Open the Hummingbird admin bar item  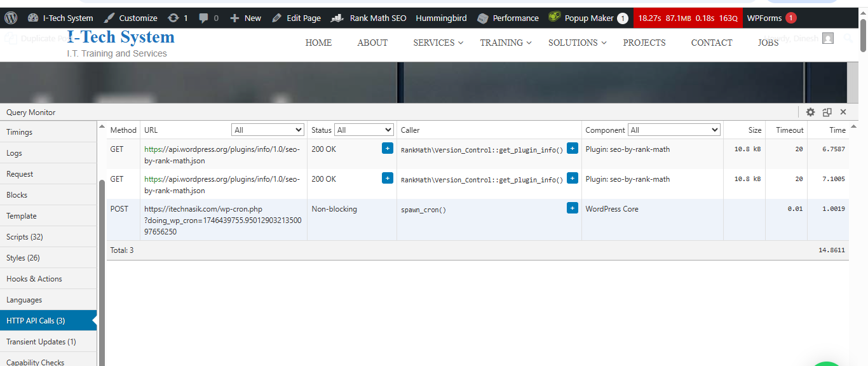click(442, 18)
